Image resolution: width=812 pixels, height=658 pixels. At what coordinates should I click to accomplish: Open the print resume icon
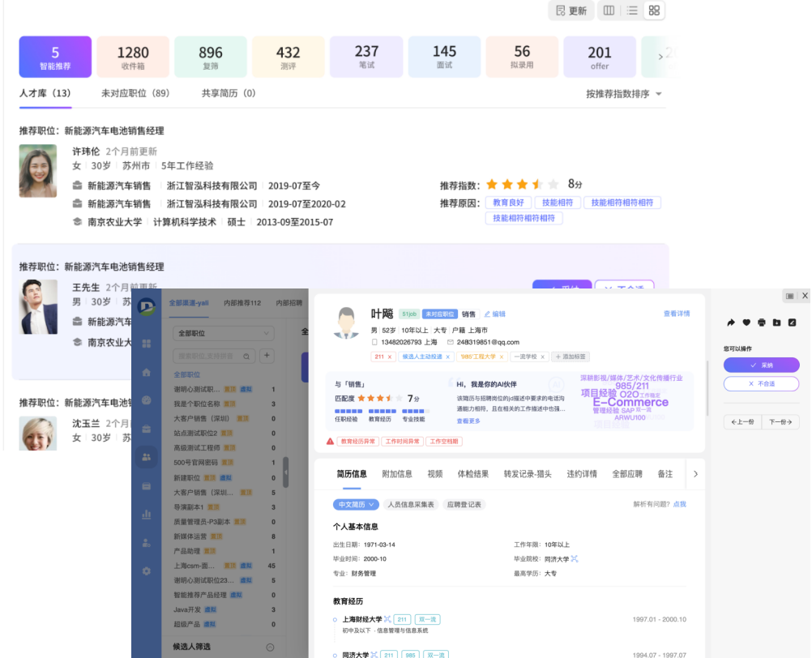761,322
